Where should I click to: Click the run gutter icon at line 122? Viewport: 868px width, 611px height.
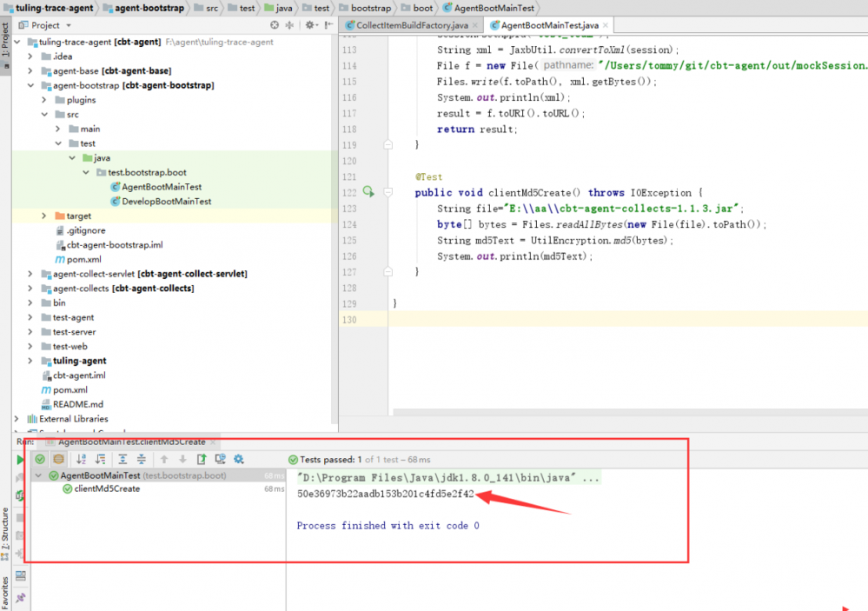[368, 192]
